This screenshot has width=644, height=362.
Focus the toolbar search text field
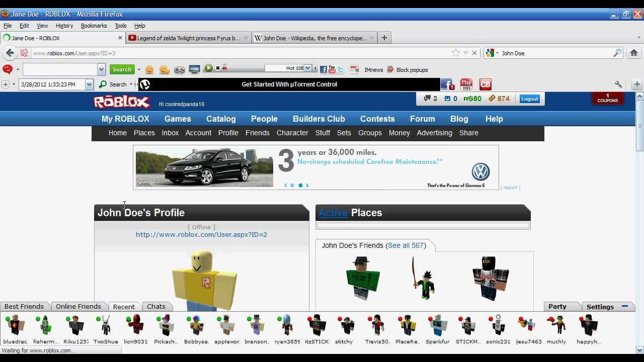click(x=60, y=69)
